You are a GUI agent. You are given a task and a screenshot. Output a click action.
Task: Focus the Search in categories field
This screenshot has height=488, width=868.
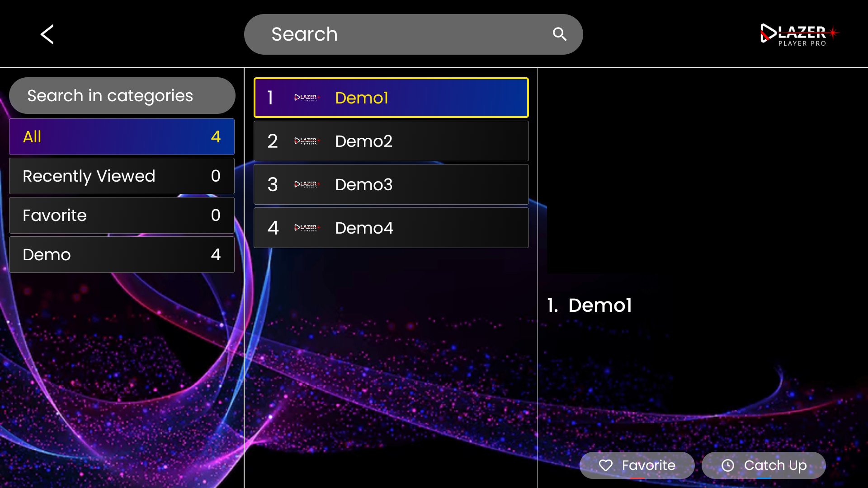[x=122, y=96]
